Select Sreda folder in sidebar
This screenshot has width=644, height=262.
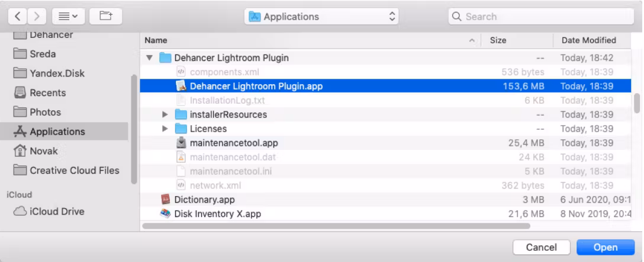43,54
